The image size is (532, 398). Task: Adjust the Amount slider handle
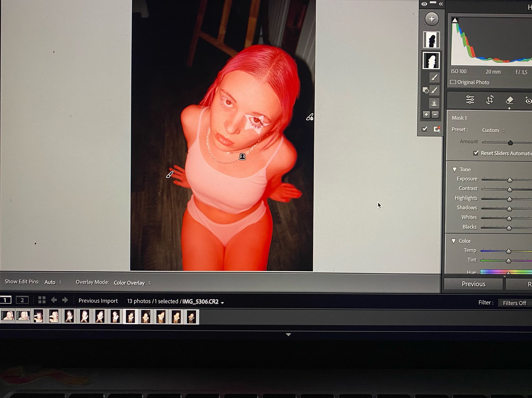(x=510, y=143)
